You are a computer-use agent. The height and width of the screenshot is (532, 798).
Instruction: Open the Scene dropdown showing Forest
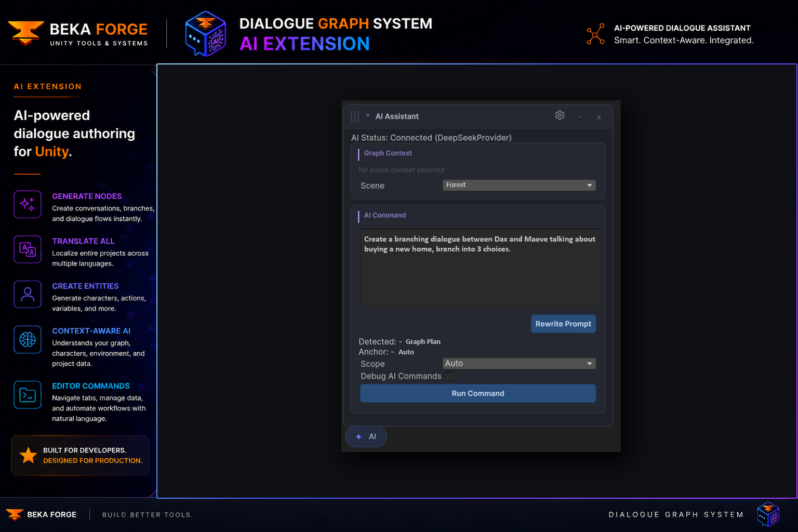519,185
